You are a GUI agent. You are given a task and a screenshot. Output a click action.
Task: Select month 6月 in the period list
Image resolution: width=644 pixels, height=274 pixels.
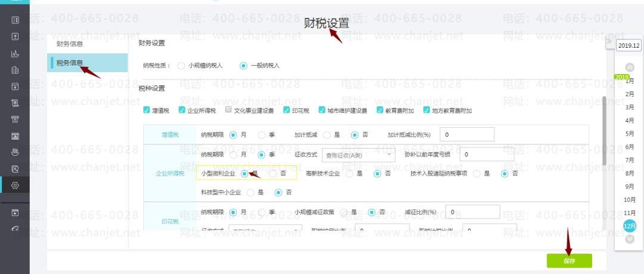630,147
